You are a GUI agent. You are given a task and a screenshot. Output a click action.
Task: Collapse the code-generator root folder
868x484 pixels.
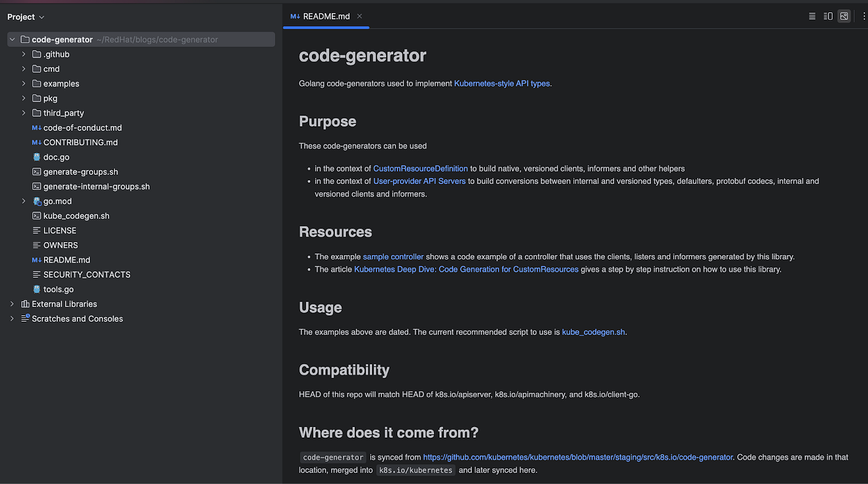coord(12,40)
